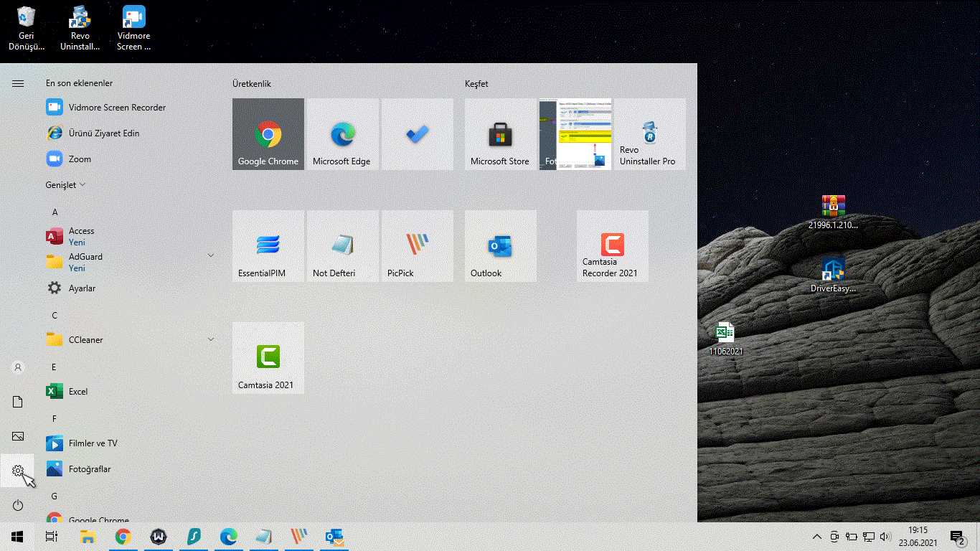Open the Revo Uninstaller Pro tile
Screen dimensions: 980x551
tap(650, 134)
